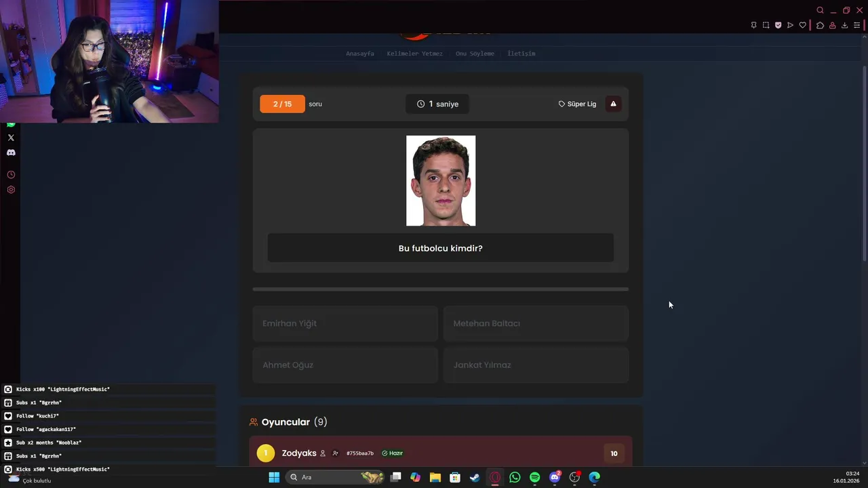Choose answer Metehan Baltacı
Screen dimensions: 868x488
tap(536, 323)
